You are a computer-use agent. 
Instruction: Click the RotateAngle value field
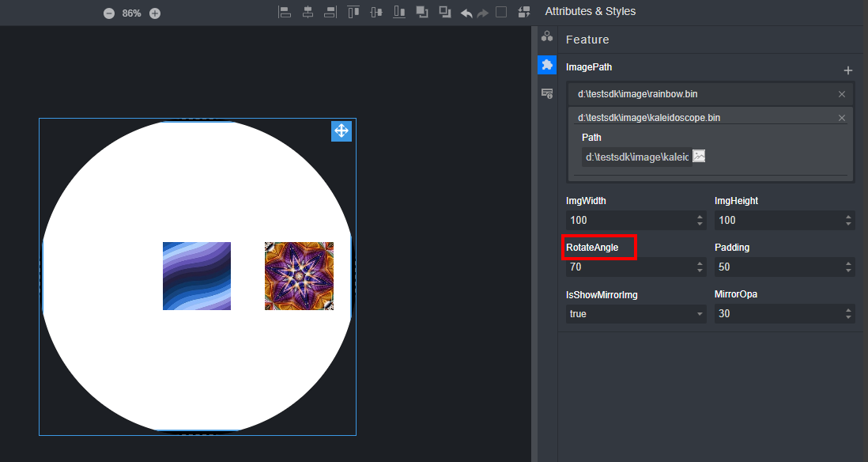628,267
